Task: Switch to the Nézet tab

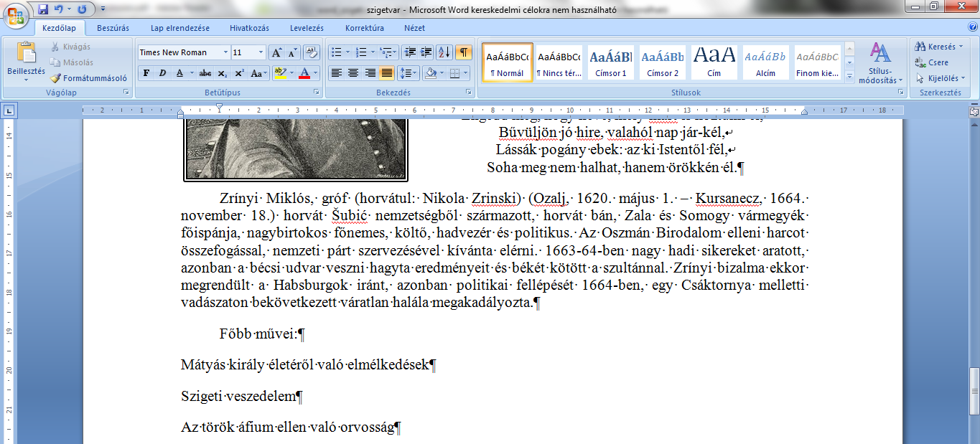Action: (x=414, y=28)
